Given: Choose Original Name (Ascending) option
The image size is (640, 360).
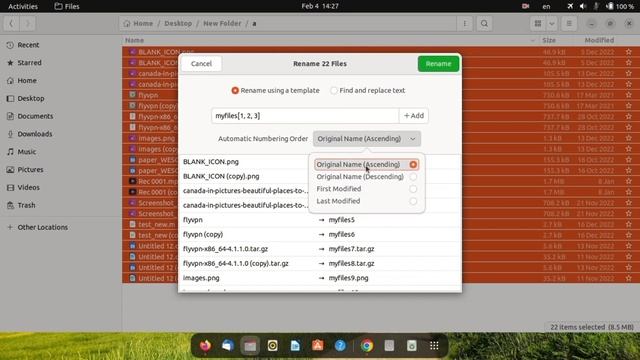Looking at the screenshot, I should pos(367,164).
